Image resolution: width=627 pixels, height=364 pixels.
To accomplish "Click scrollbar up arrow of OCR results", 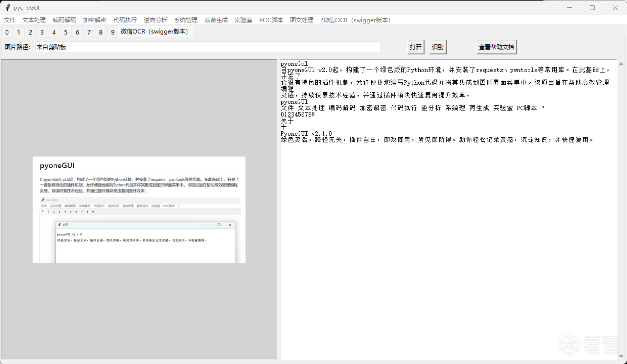I will [621, 64].
